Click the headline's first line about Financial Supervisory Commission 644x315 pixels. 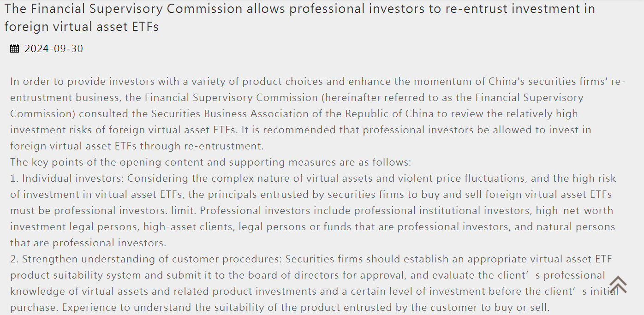299,9
